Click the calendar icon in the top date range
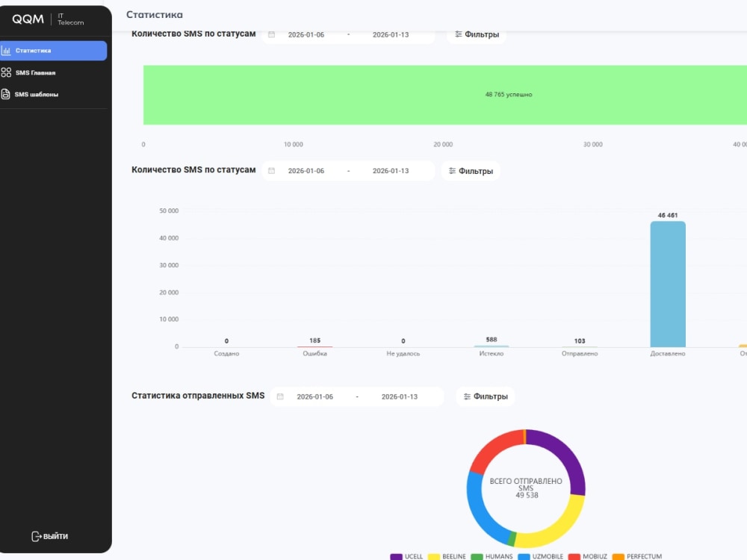 click(x=272, y=34)
